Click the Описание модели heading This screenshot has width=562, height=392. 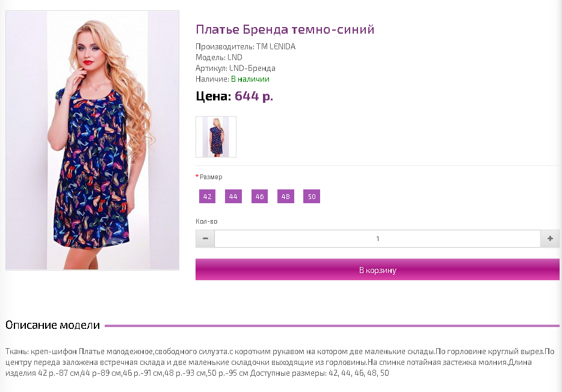(53, 325)
